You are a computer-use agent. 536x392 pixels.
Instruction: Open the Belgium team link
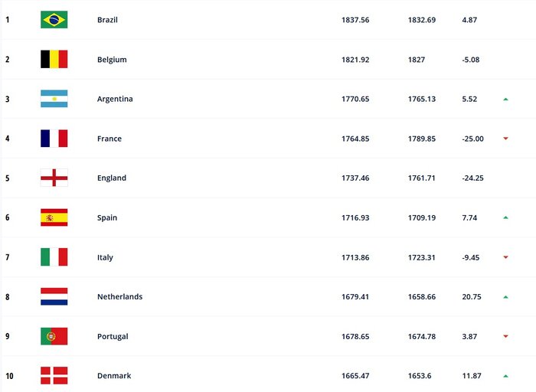[112, 60]
